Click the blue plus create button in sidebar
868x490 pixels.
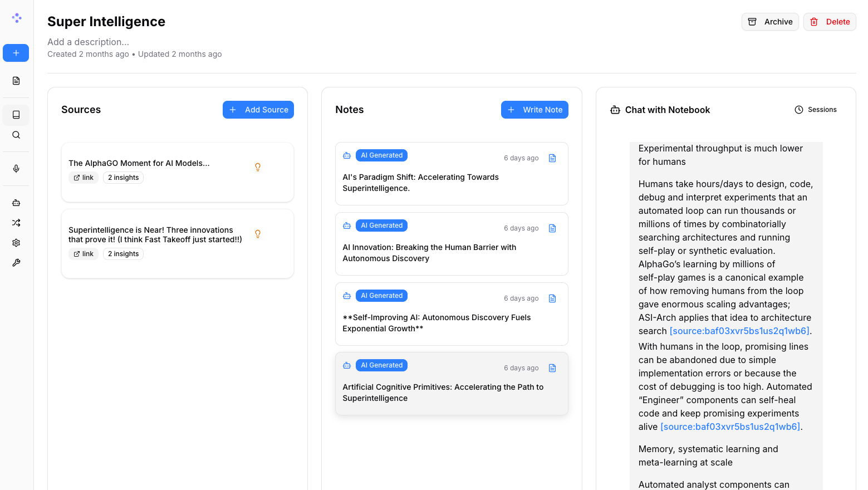coord(16,53)
